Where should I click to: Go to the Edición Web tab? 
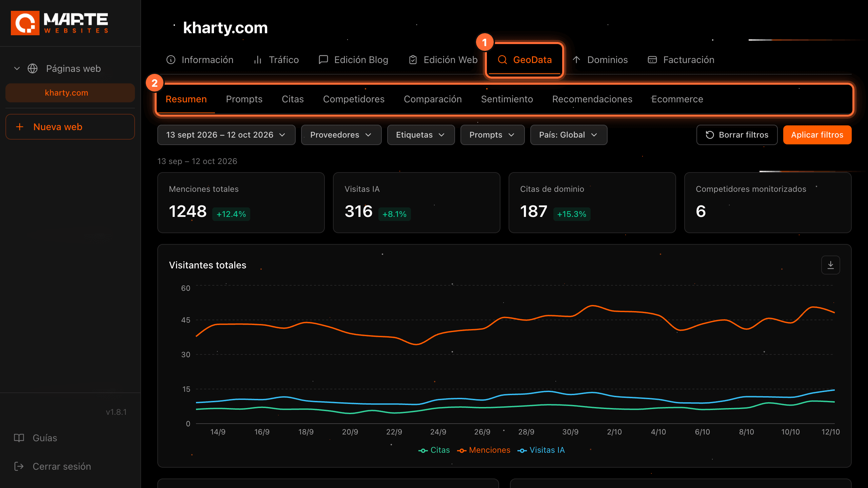(x=443, y=60)
